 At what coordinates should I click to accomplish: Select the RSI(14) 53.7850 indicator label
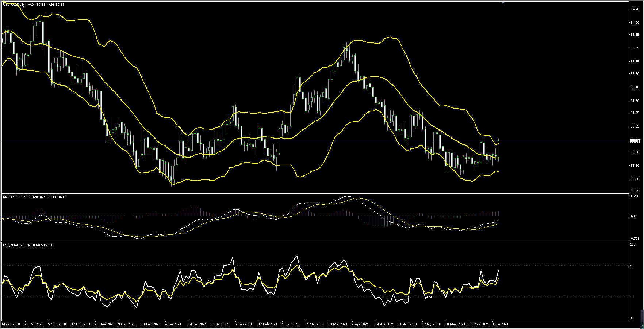[41, 245]
